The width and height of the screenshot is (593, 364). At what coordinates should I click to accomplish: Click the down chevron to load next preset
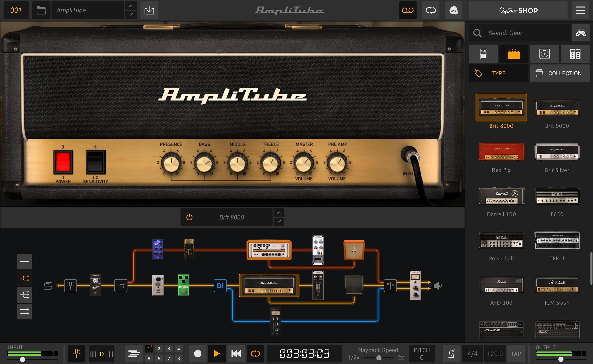[130, 14]
